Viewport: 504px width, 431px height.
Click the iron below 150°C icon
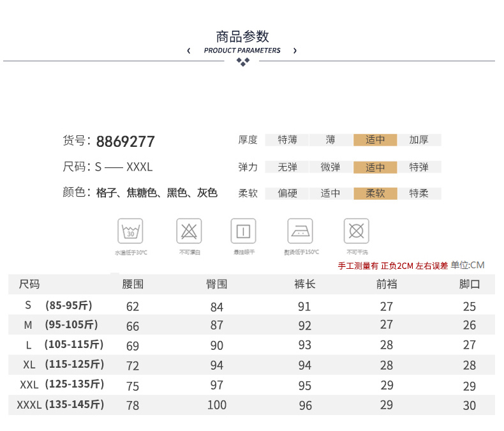click(x=300, y=231)
